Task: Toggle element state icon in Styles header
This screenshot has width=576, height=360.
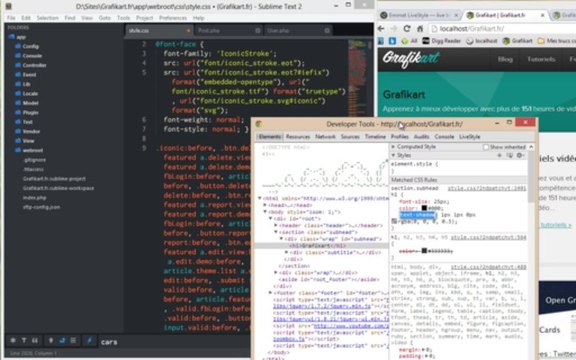Action: [x=510, y=155]
